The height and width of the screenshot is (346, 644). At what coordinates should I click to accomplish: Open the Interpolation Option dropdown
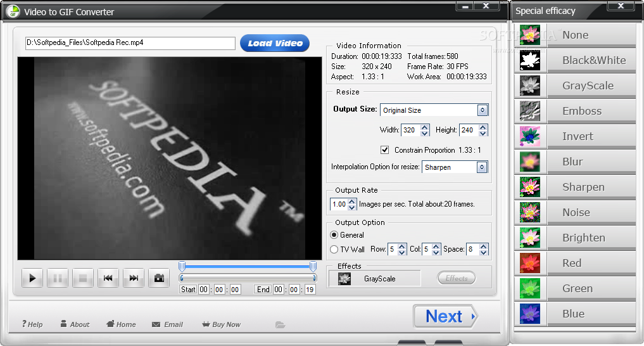click(482, 167)
